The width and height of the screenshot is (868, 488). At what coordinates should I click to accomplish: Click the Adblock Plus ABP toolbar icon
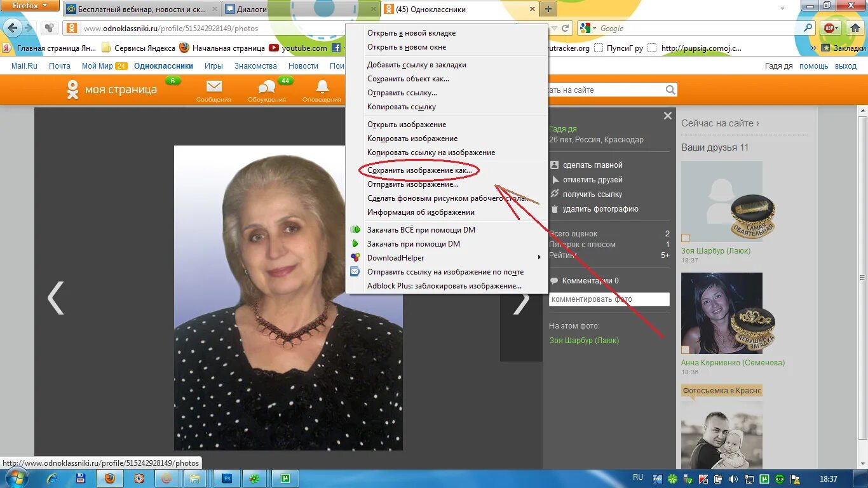[x=829, y=28]
